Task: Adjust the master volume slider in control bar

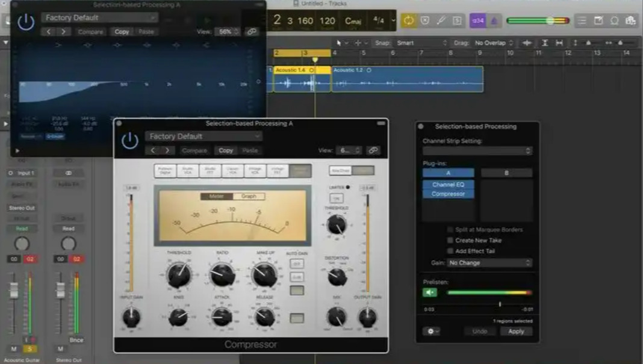Action: (550, 20)
